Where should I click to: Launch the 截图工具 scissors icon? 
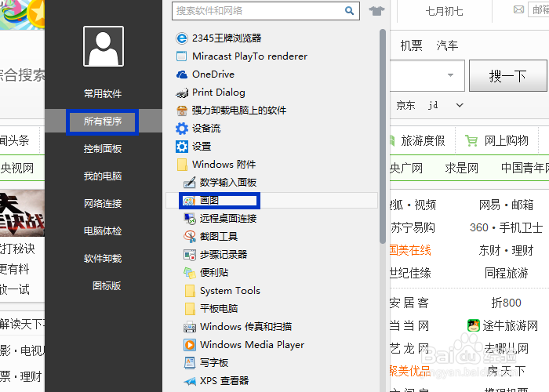(x=190, y=237)
